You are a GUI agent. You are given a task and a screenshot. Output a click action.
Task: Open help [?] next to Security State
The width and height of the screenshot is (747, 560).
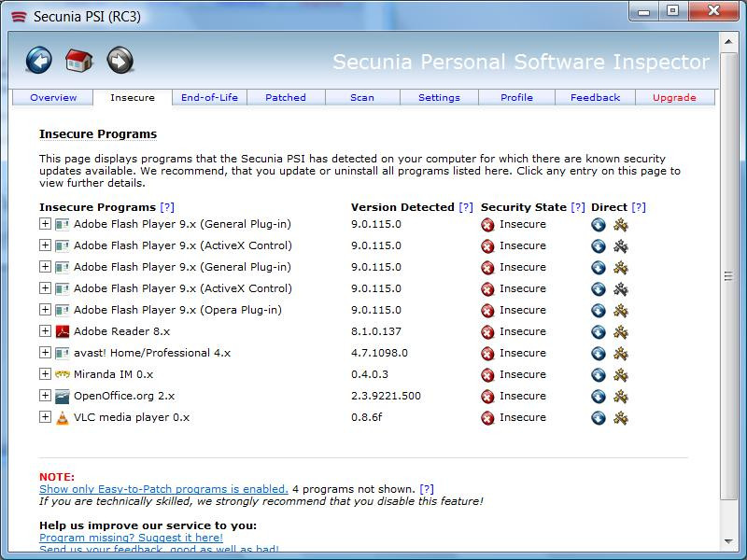pyautogui.click(x=578, y=207)
